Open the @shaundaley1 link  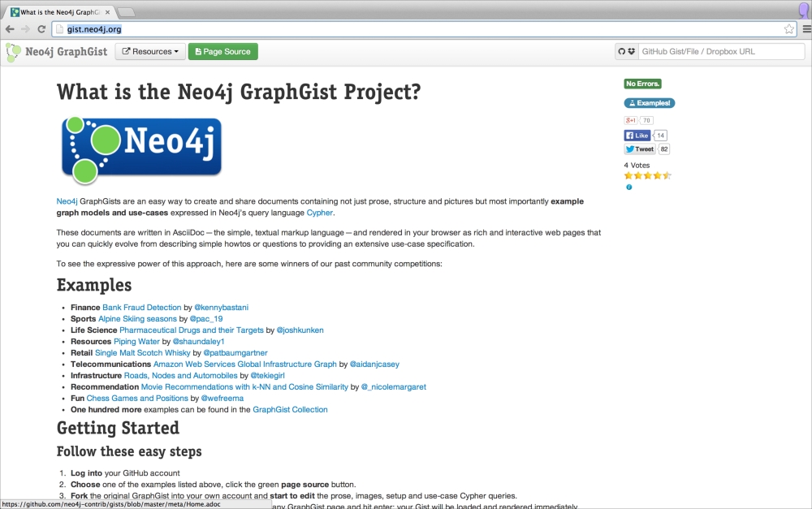(198, 342)
